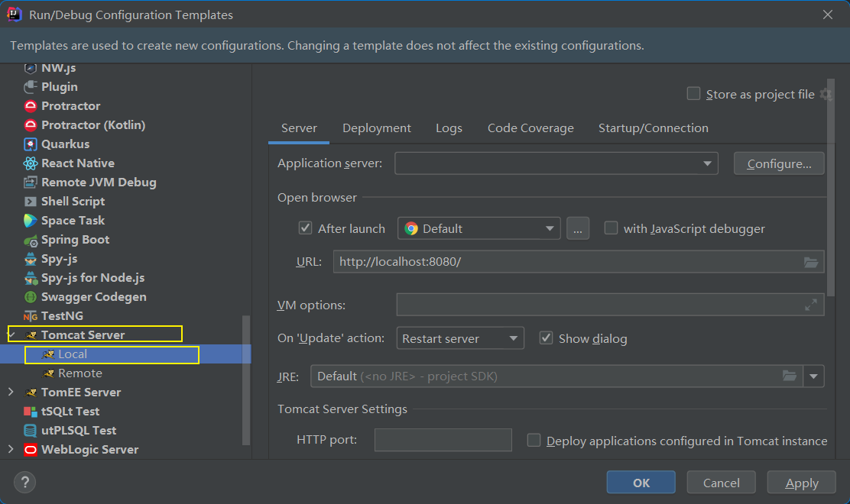
Task: Click the URL field folder browse icon
Action: click(810, 262)
